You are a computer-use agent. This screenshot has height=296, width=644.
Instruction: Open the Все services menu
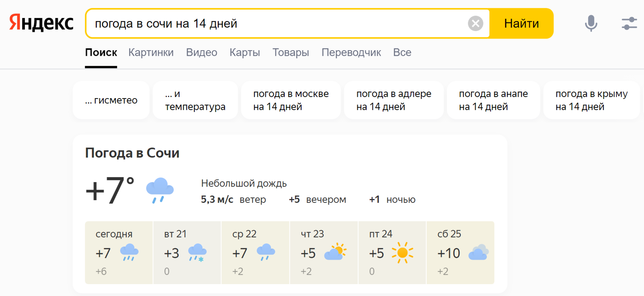click(402, 52)
